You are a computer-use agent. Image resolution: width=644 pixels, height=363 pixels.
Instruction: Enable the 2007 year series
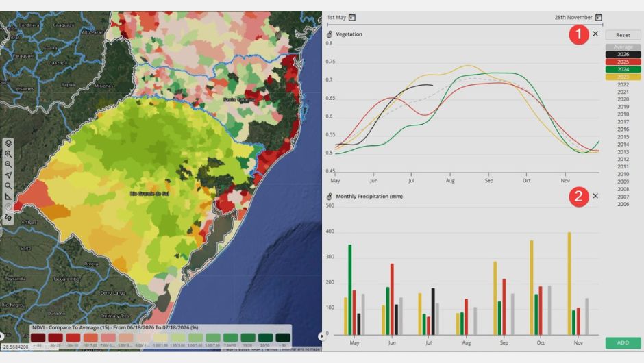(x=623, y=197)
